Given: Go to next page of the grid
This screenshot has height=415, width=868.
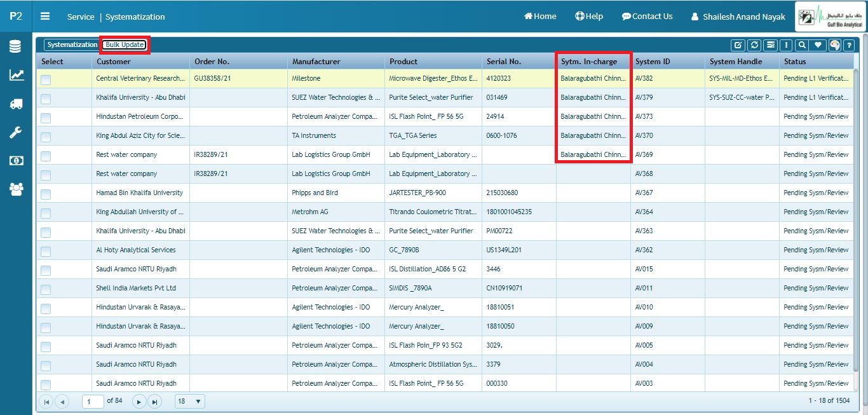Looking at the screenshot, I should tap(139, 402).
